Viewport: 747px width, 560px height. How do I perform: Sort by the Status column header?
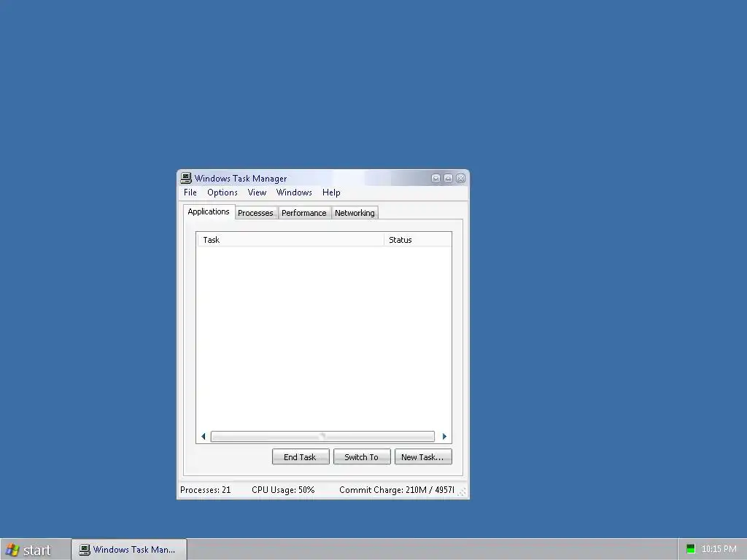point(417,239)
